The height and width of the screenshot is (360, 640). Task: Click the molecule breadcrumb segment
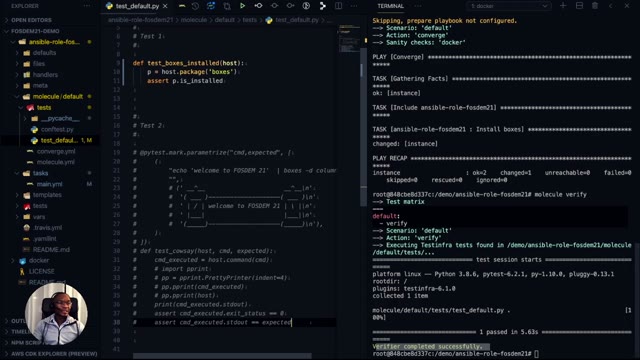click(x=193, y=20)
